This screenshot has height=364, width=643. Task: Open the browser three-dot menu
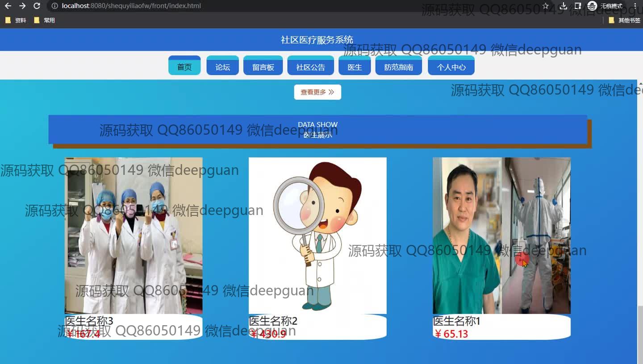[x=635, y=6]
